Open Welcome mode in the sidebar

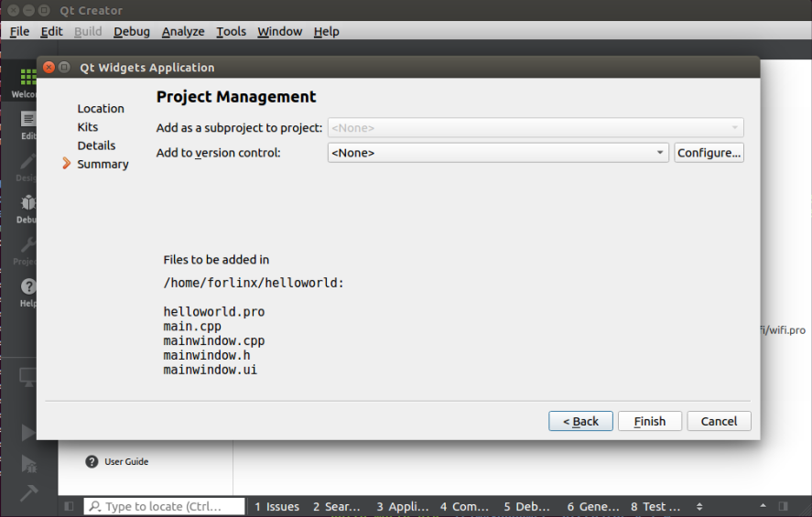pyautogui.click(x=27, y=81)
